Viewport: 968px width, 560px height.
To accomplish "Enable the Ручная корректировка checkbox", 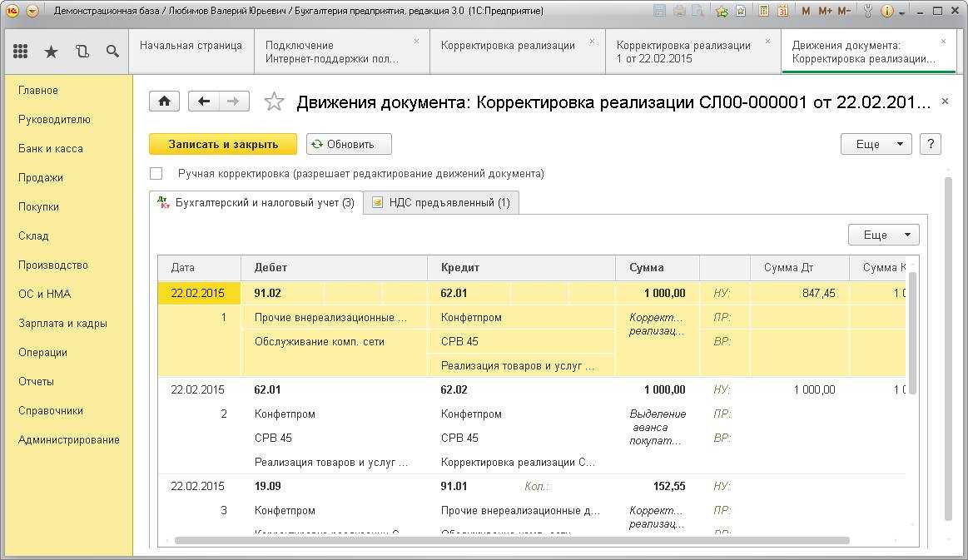I will [156, 174].
